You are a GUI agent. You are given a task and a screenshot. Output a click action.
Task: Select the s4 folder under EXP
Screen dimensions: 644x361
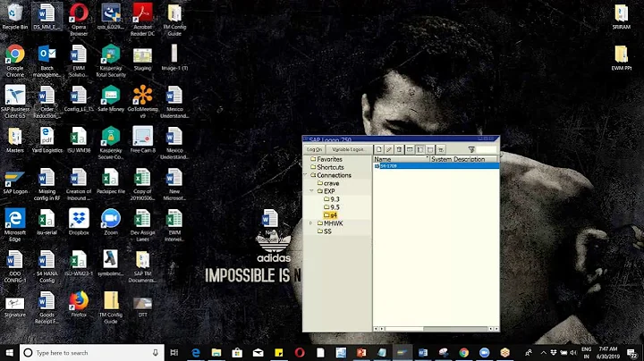click(x=330, y=215)
